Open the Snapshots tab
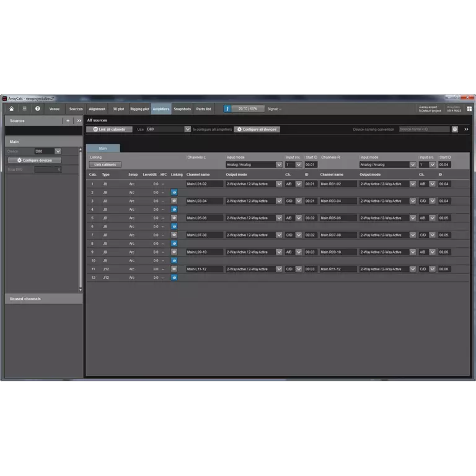This screenshot has width=476, height=476. (x=182, y=109)
